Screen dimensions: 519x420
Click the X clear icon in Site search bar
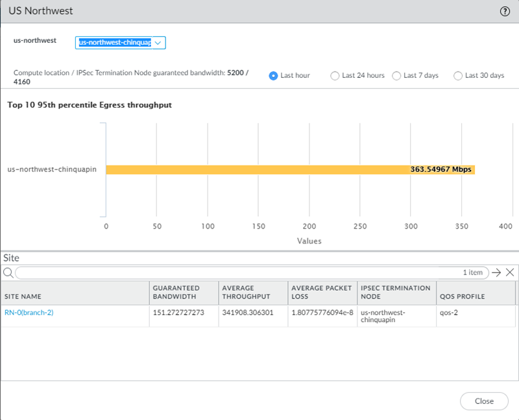[x=510, y=273]
